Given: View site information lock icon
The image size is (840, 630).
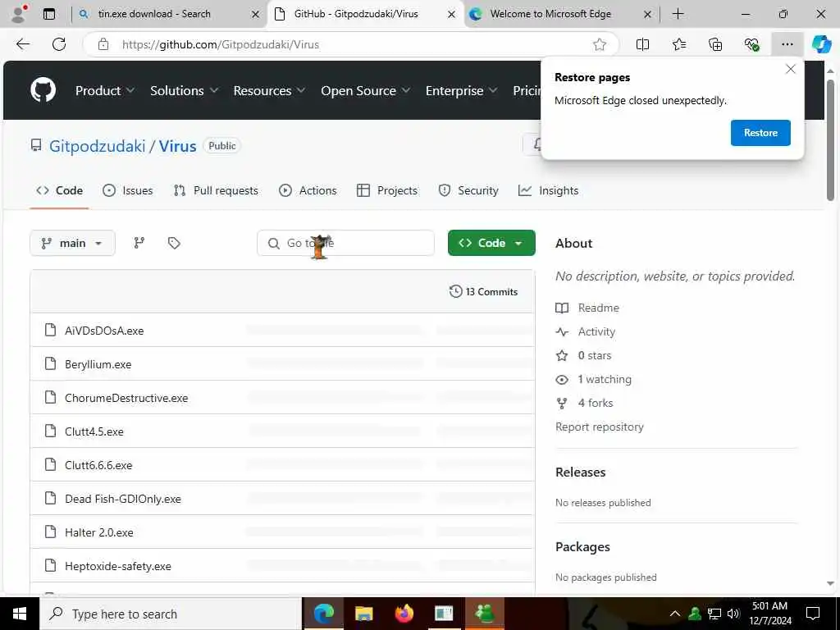Looking at the screenshot, I should coord(103,44).
